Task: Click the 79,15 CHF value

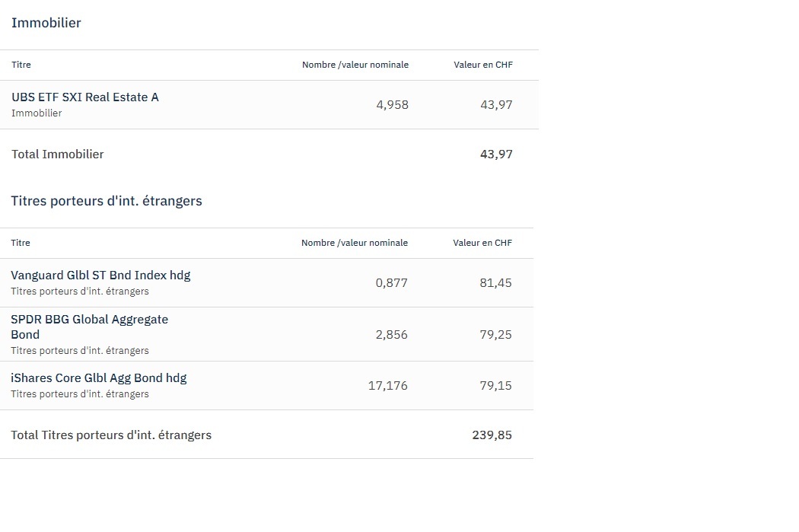Action: coord(495,386)
